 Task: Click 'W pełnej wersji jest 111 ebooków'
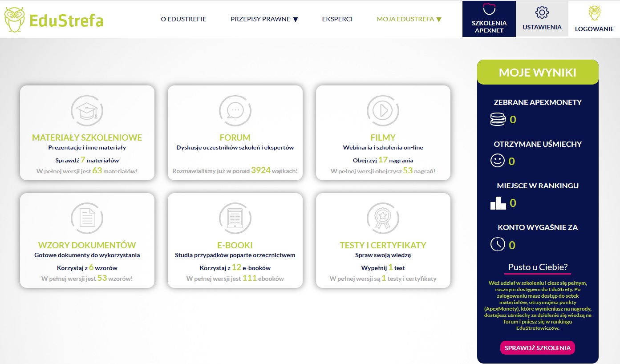235,279
